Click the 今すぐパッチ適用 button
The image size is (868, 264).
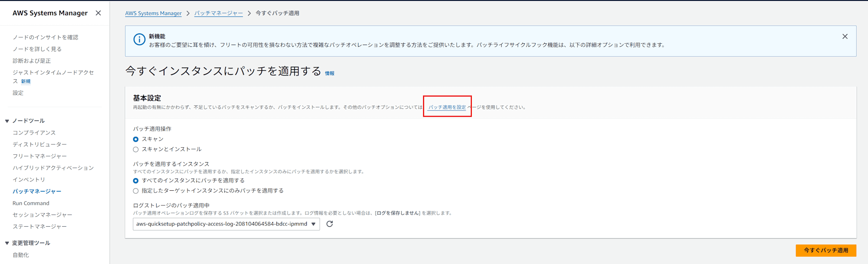(x=826, y=250)
